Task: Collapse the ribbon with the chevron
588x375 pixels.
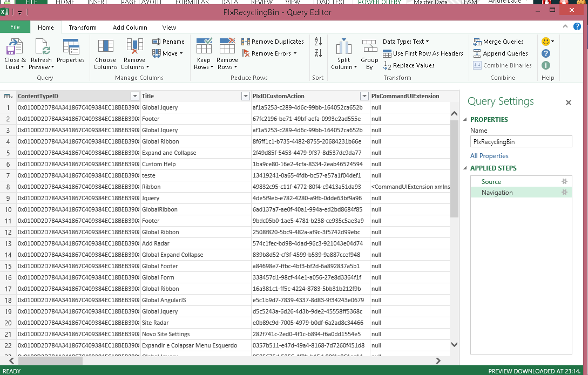Action: (565, 26)
